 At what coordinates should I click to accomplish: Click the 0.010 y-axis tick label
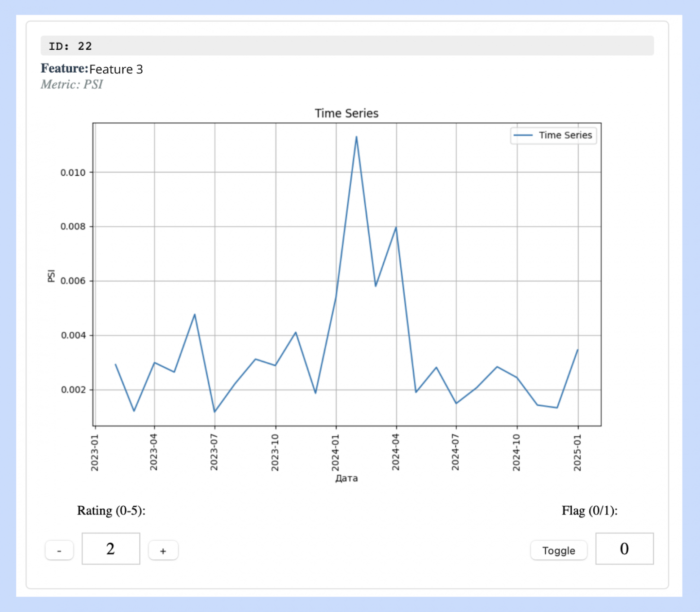(73, 173)
